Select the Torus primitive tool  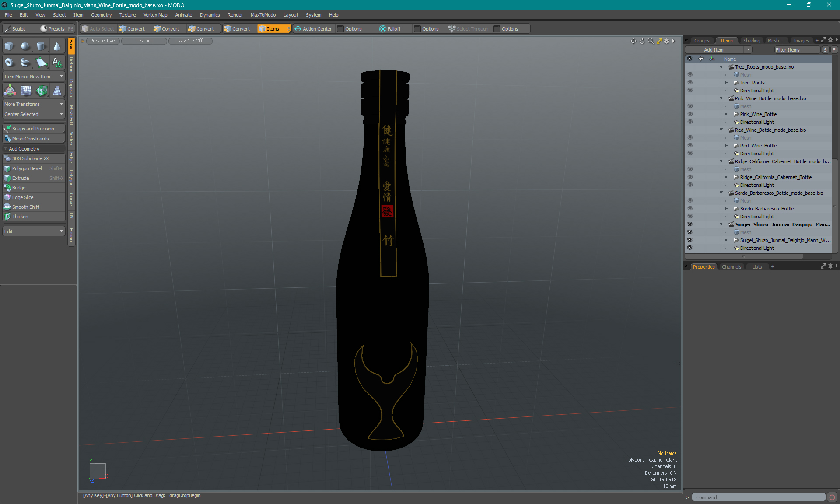10,63
